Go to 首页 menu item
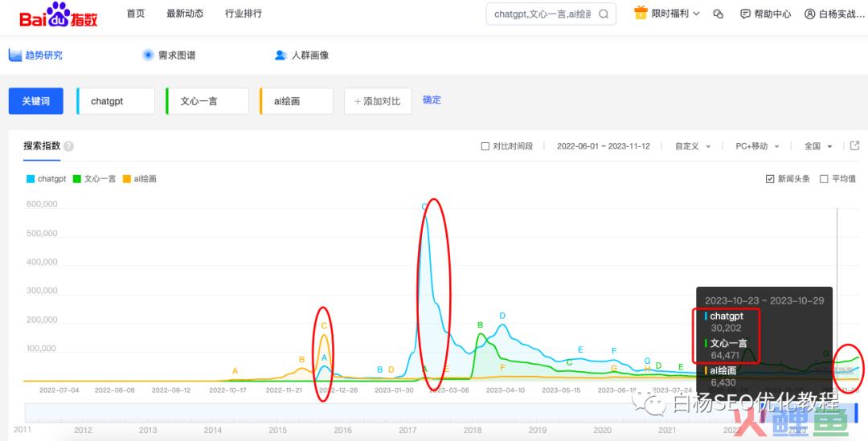Image resolution: width=868 pixels, height=441 pixels. (136, 14)
